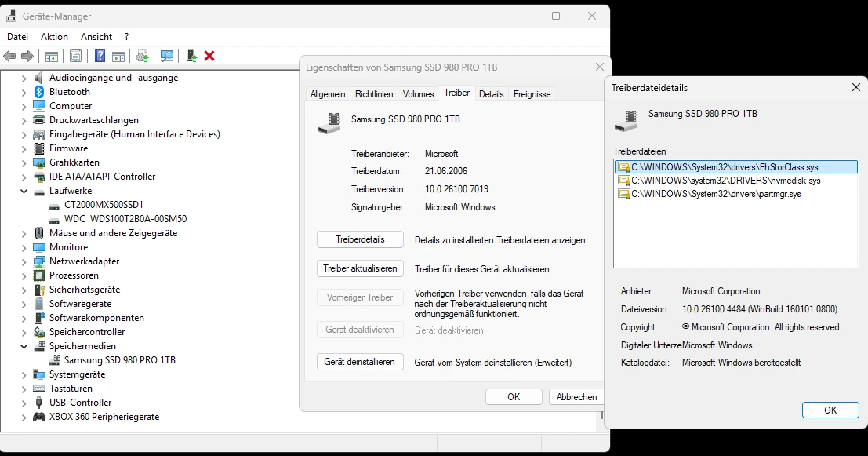Open the Aktion menu

tap(54, 36)
